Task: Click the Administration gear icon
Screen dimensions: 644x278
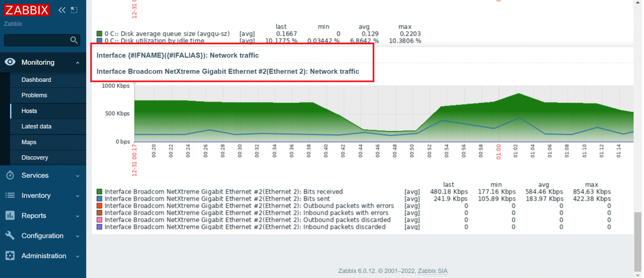Action: pos(10,256)
